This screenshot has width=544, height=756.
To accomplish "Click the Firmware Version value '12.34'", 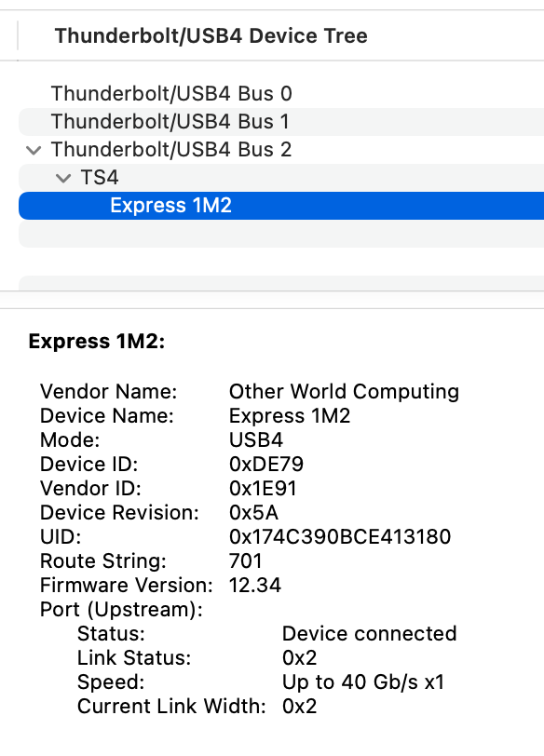I will (254, 585).
